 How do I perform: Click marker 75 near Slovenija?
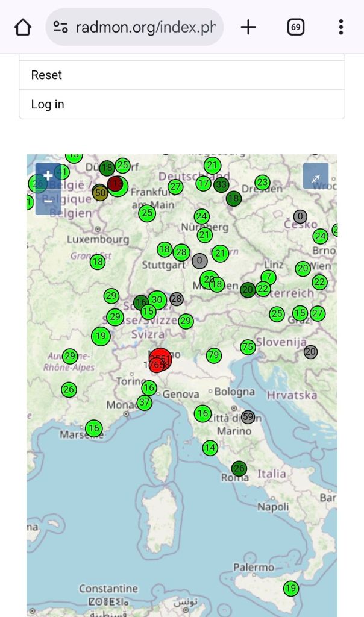point(248,347)
